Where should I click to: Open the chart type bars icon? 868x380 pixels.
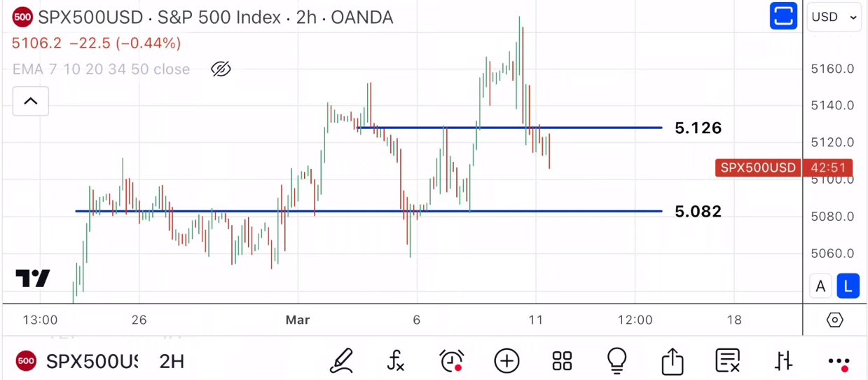coord(783,360)
